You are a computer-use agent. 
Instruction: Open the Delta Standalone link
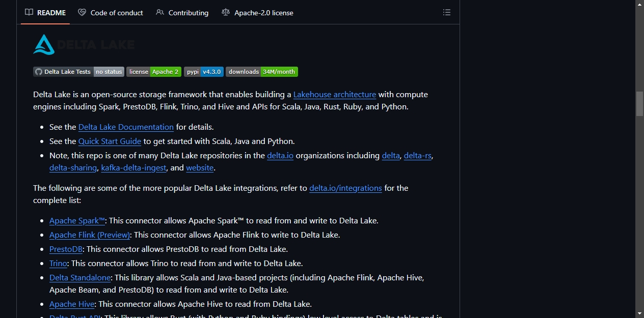click(80, 277)
